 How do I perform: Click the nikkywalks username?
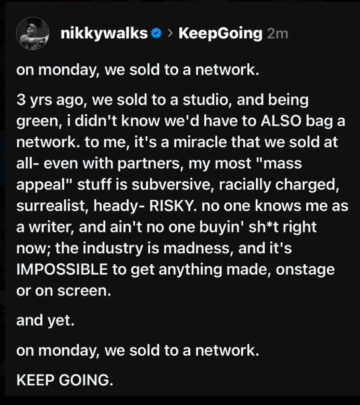click(104, 33)
